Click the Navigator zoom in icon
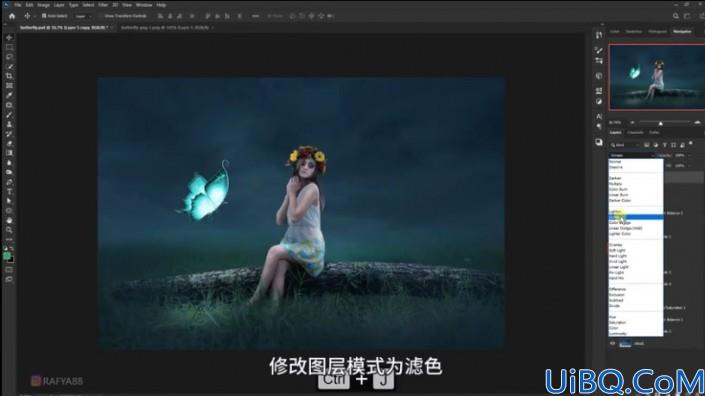 (697, 122)
